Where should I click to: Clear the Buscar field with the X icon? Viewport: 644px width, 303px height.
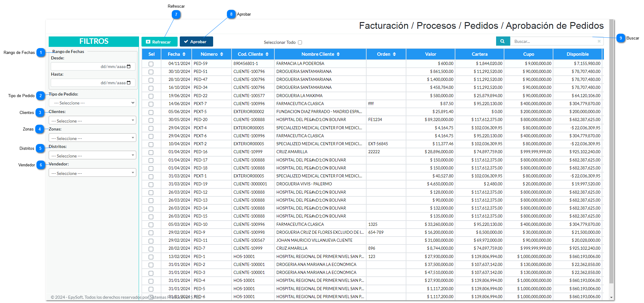click(x=599, y=41)
